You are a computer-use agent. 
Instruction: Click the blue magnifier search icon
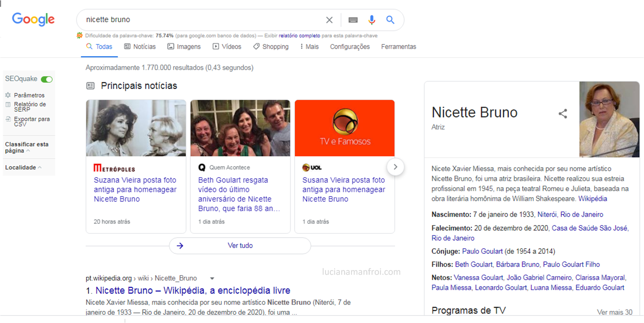390,20
